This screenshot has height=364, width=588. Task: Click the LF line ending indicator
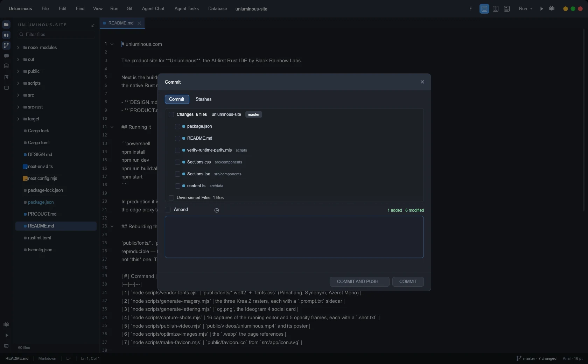[69, 358]
